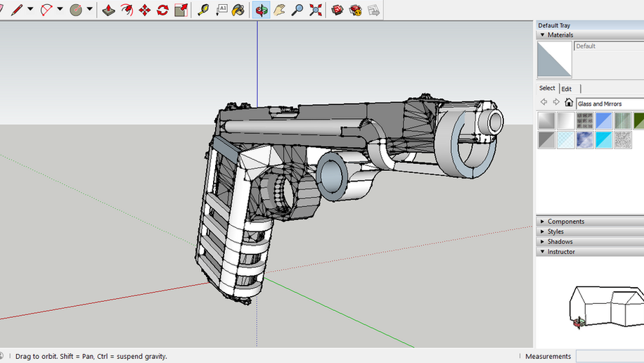The height and width of the screenshot is (363, 644).
Task: Select the Zoom magnifier tool
Action: pos(298,10)
